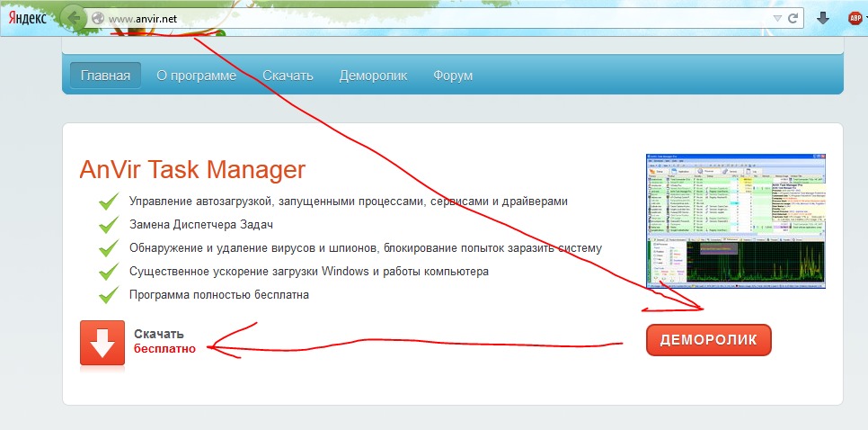The image size is (868, 430).
Task: Click the Яндекс logo in the toolbar
Action: pyautogui.click(x=27, y=18)
